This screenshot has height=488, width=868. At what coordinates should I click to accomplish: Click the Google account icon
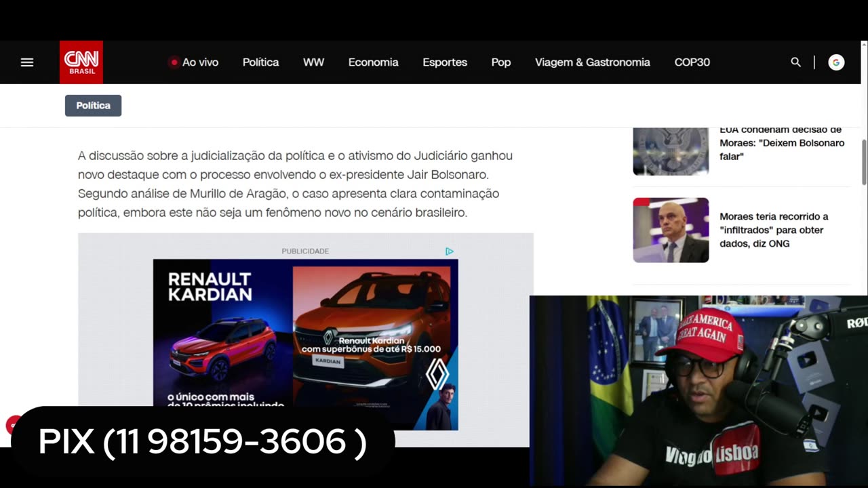pos(836,62)
